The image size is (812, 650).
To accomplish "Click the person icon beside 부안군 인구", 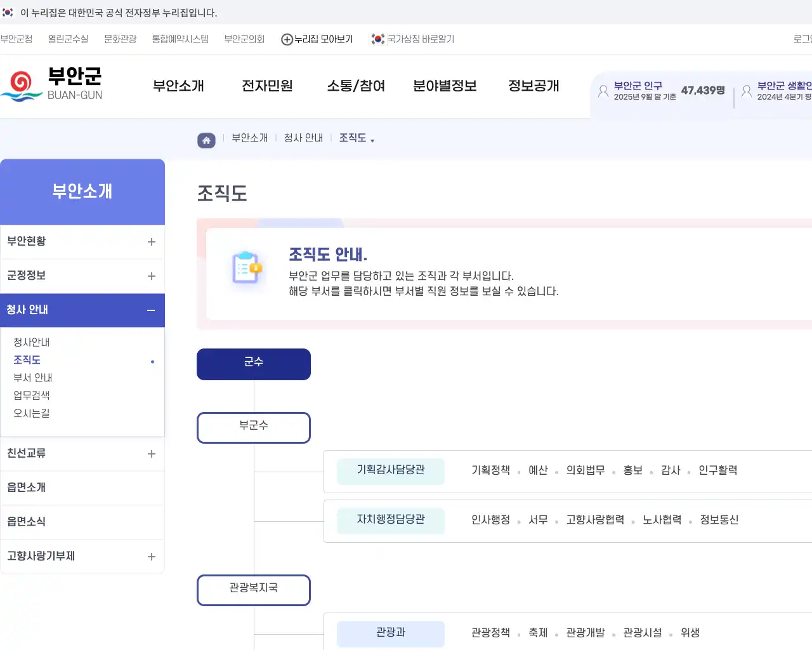I will tap(603, 91).
